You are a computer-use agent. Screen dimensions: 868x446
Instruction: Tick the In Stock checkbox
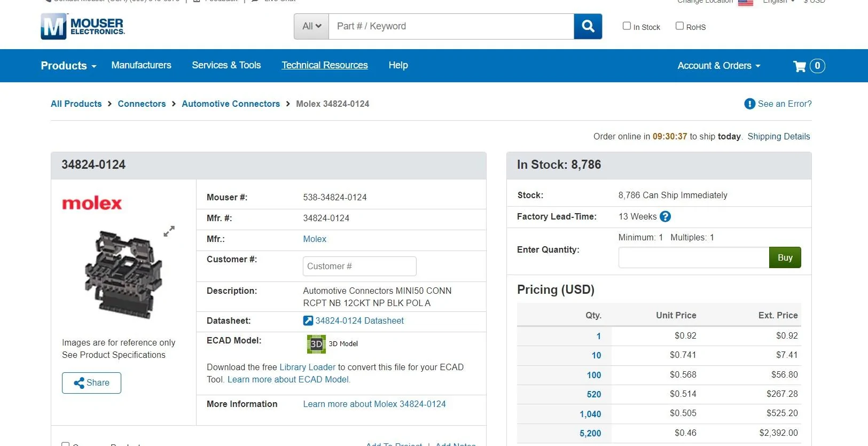point(627,26)
